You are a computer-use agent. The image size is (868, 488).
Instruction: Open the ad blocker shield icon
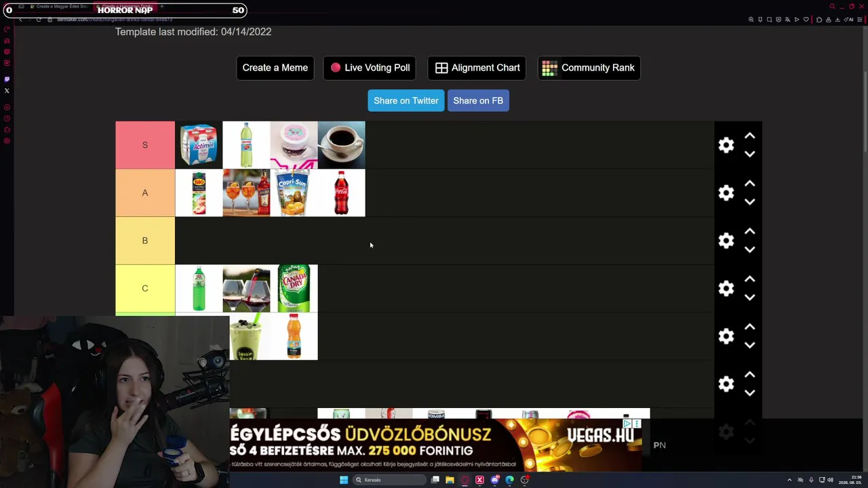pos(778,20)
